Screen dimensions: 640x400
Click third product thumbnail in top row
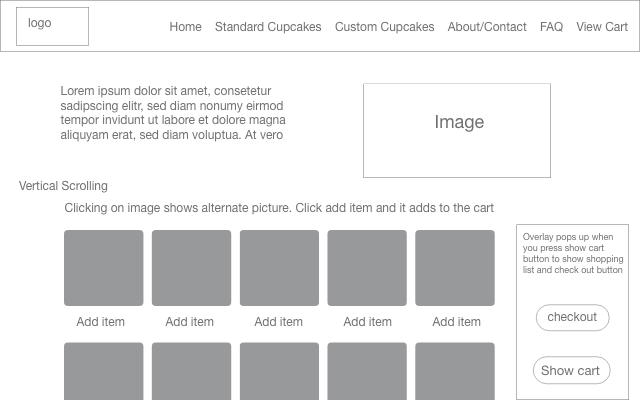tap(279, 268)
